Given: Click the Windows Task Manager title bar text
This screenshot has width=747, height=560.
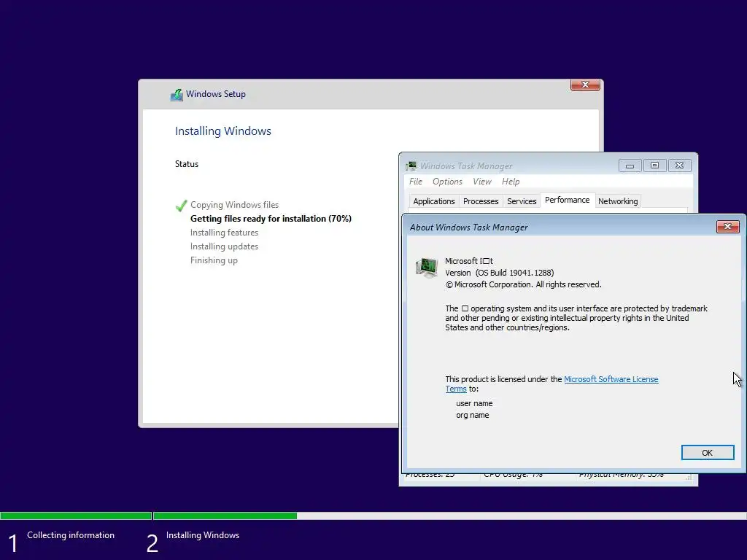Looking at the screenshot, I should point(466,166).
